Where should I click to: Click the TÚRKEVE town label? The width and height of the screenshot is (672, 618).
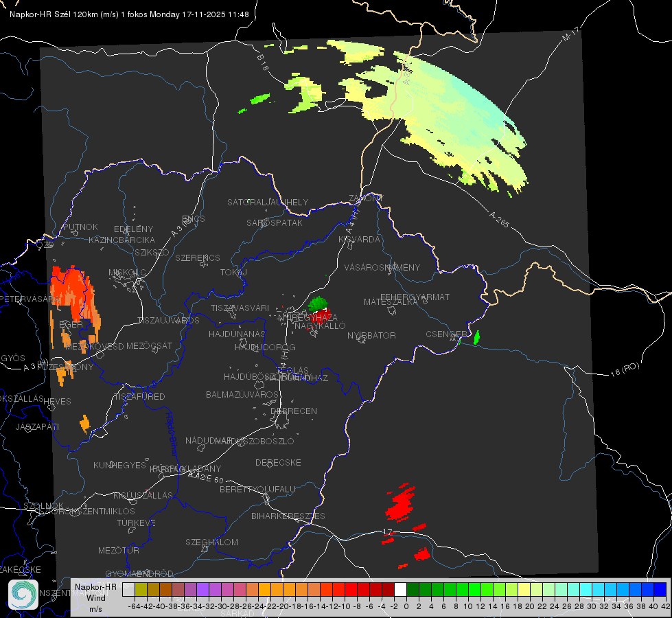click(x=137, y=523)
